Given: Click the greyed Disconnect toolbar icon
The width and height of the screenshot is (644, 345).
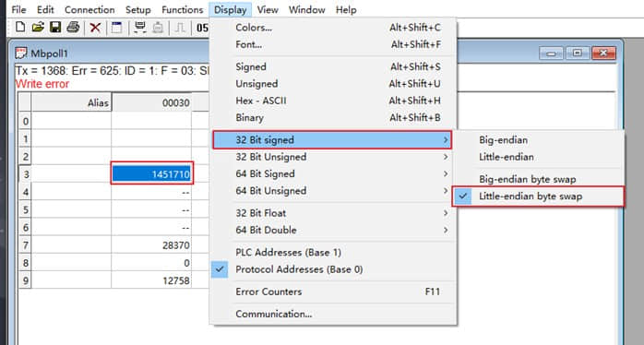Looking at the screenshot, I should (158, 28).
